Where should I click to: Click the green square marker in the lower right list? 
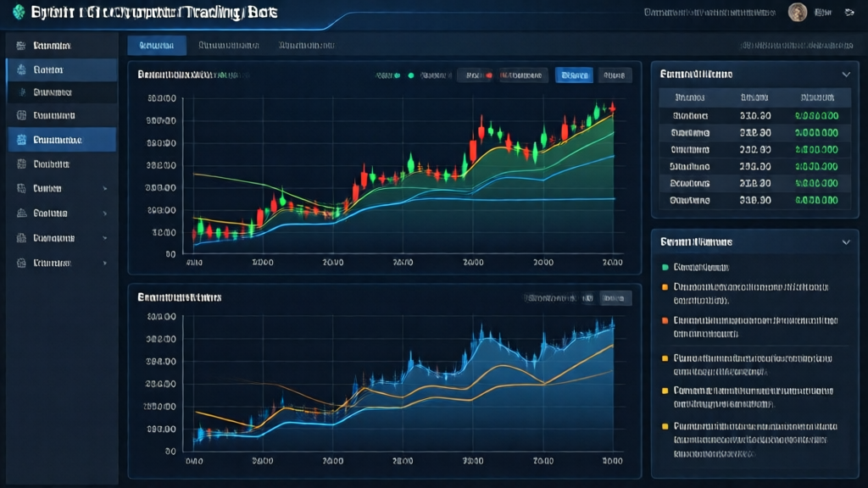[665, 267]
